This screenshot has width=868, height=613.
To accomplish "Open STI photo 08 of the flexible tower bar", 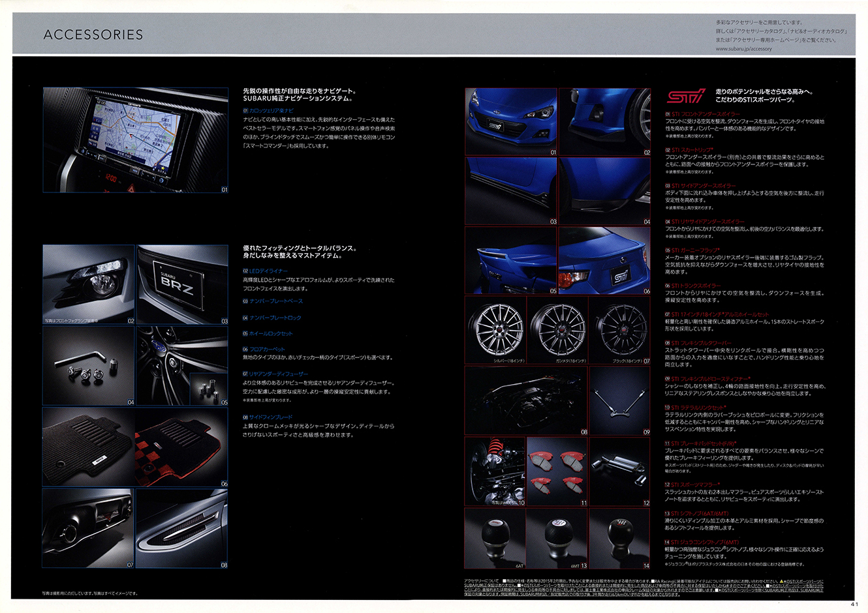I will 527,400.
